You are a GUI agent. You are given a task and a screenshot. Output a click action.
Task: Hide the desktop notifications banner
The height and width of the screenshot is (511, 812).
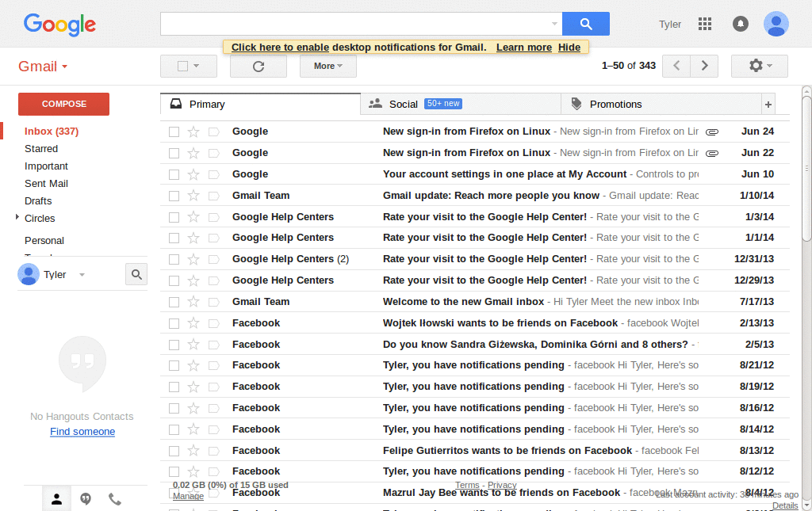click(569, 48)
